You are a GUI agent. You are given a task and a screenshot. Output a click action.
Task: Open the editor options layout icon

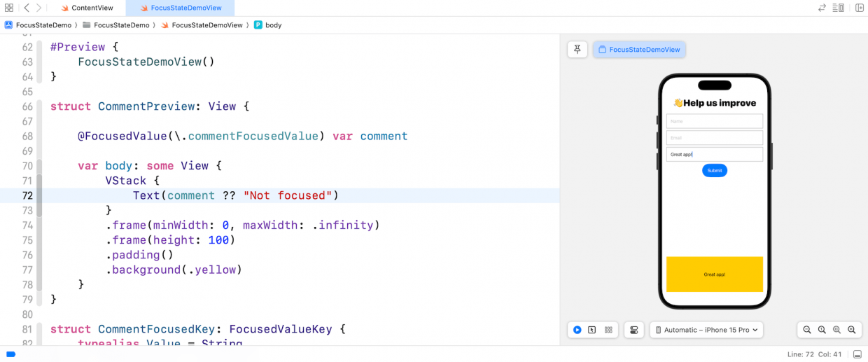pos(840,8)
